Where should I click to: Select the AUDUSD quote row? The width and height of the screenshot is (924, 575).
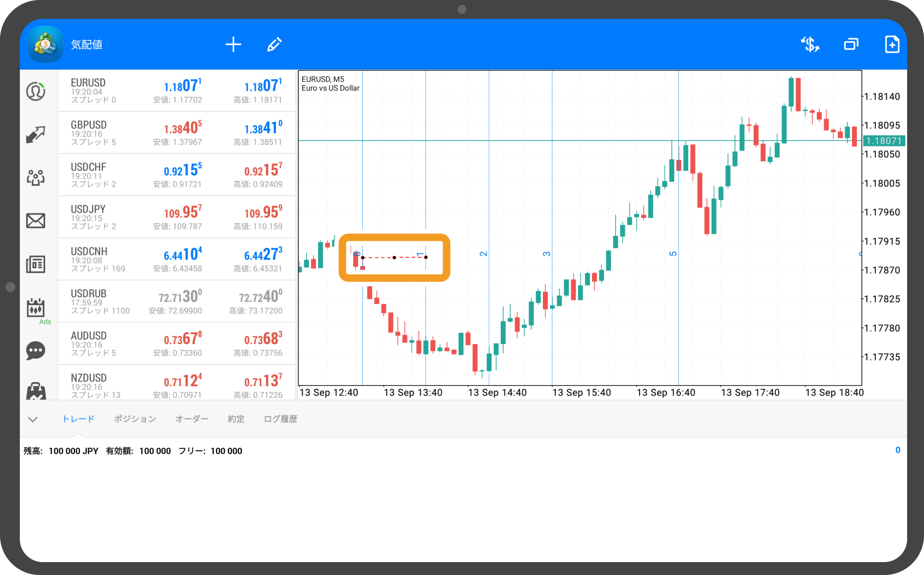point(177,344)
